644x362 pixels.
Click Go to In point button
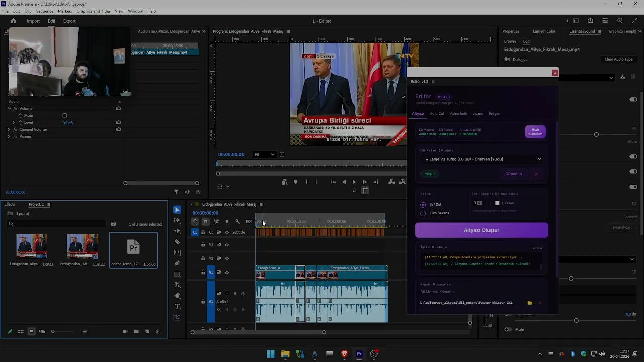[x=333, y=182]
